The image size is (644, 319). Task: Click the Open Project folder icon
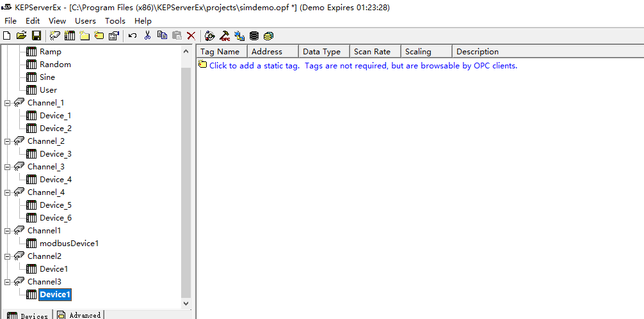(21, 36)
